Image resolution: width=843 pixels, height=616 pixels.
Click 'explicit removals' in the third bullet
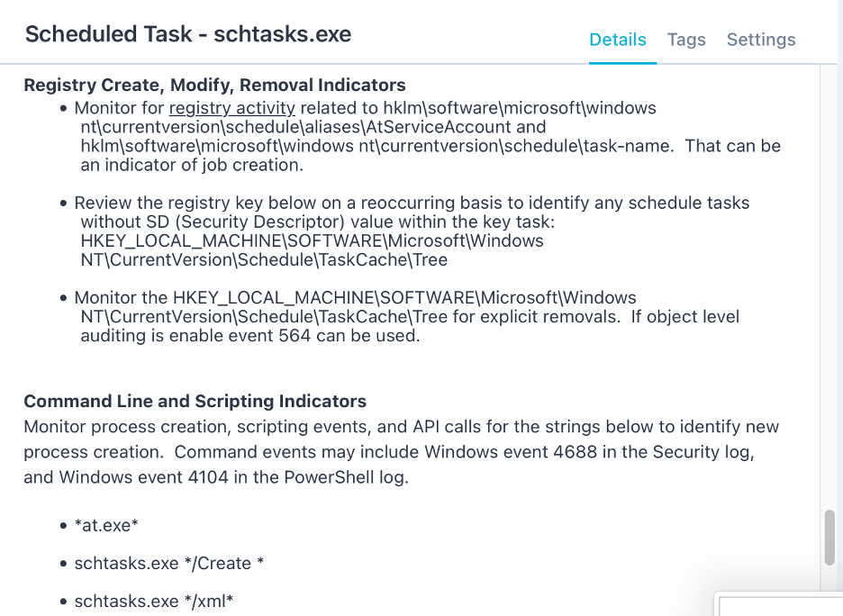click(553, 317)
